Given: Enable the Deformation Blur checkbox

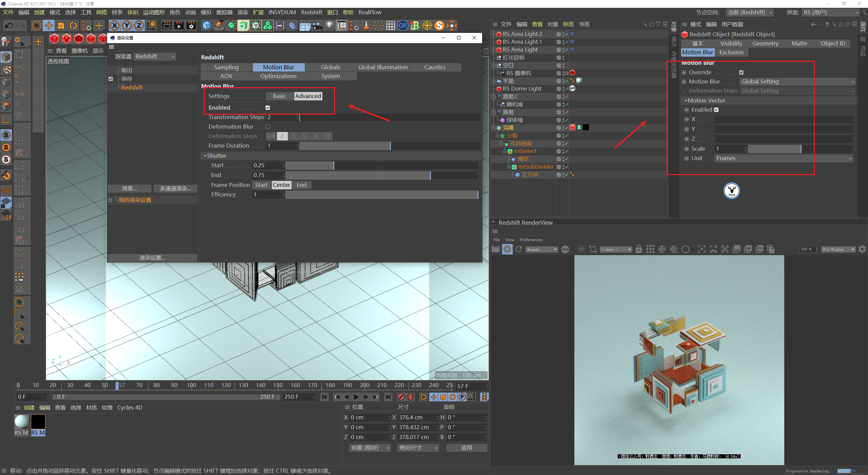Looking at the screenshot, I should click(268, 127).
